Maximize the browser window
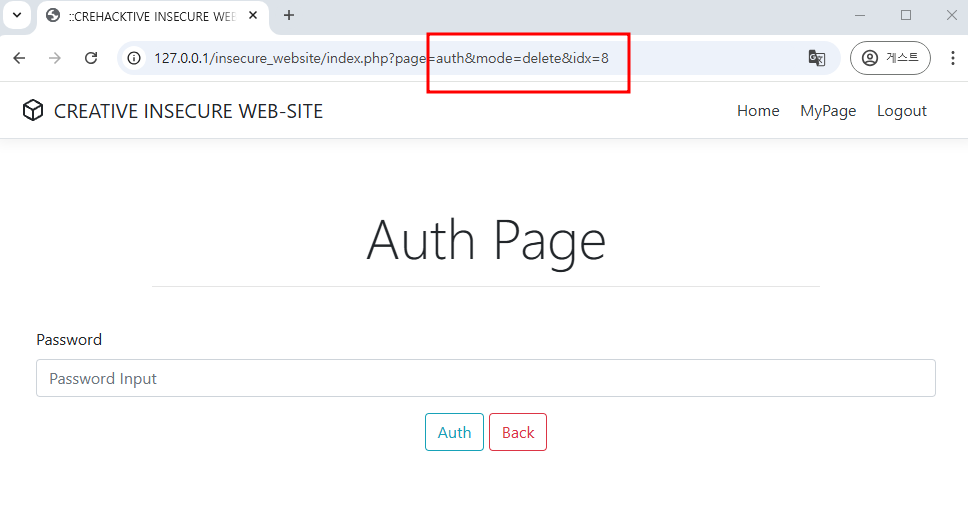This screenshot has width=968, height=508. (906, 15)
